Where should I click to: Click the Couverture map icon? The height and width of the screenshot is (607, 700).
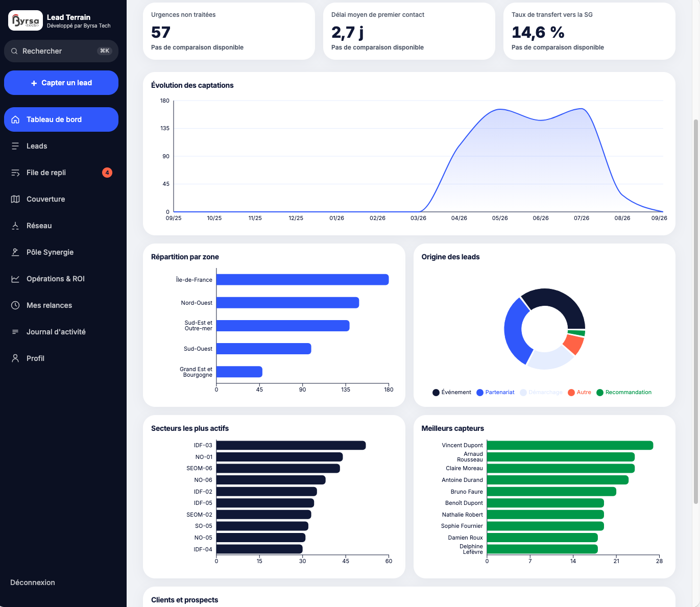(15, 199)
